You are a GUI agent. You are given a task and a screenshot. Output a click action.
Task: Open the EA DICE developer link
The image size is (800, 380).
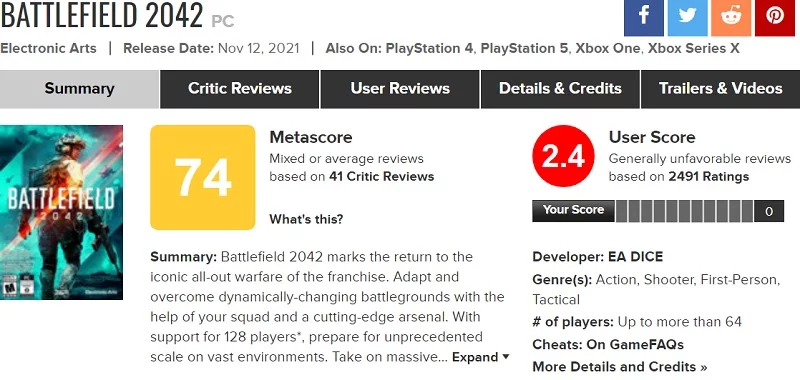[x=635, y=257]
